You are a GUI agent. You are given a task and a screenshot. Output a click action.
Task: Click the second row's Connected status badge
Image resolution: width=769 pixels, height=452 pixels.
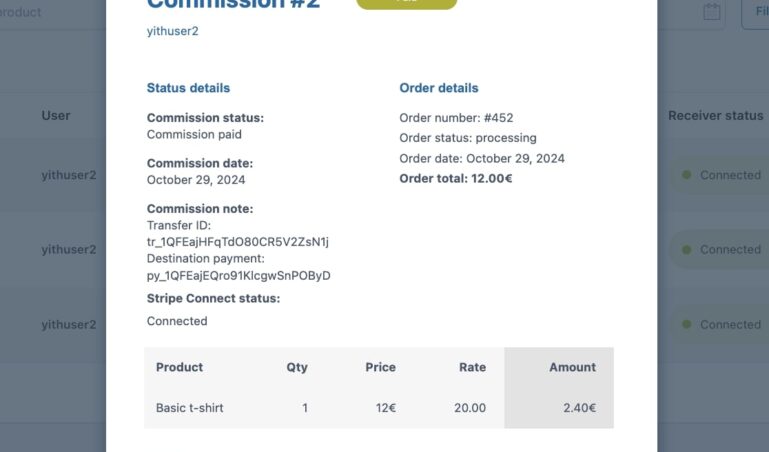(720, 250)
